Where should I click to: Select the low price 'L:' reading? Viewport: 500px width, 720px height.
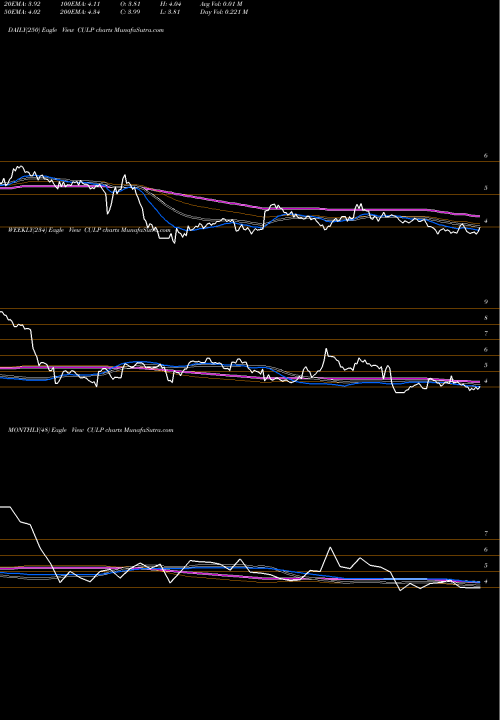[169, 12]
